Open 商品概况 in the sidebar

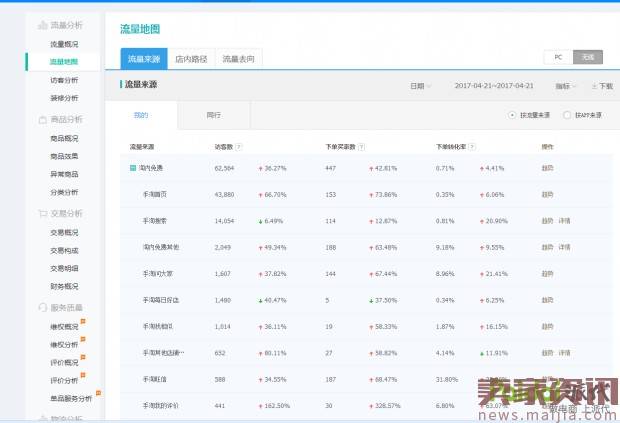tap(64, 138)
